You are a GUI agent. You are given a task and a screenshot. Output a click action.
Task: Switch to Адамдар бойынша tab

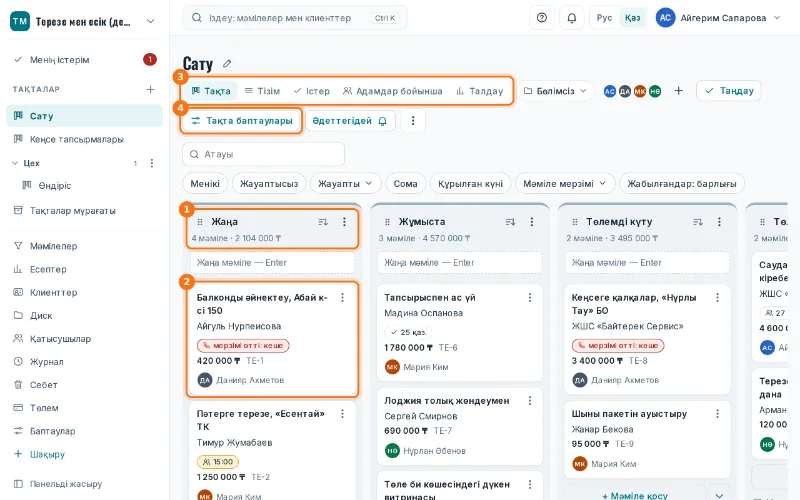pos(392,91)
